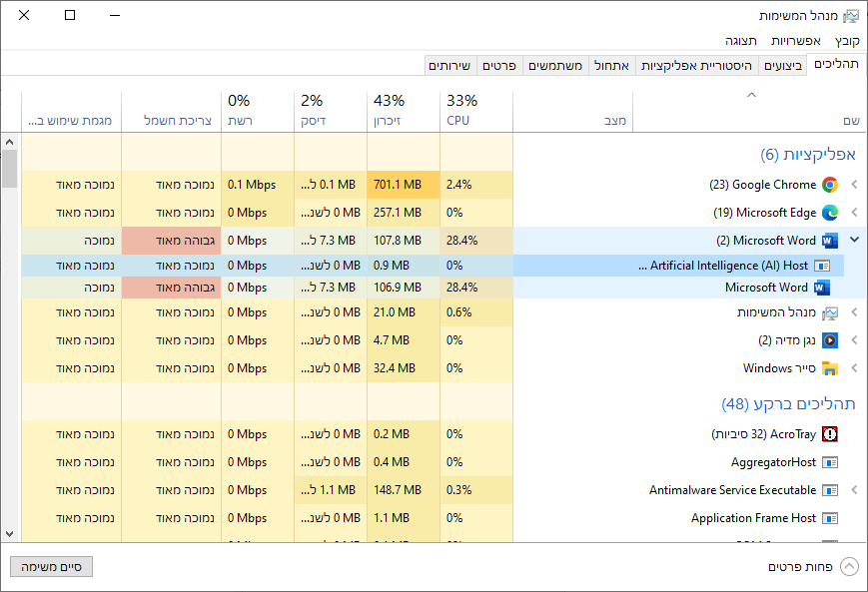868x592 pixels.
Task: Expand the Microsoft Edge process group
Action: tap(854, 213)
